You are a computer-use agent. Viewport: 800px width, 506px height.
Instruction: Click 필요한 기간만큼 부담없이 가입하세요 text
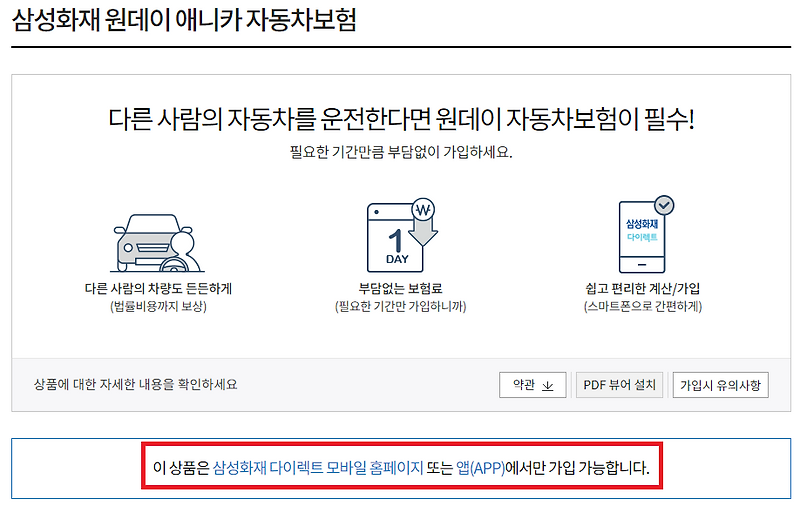click(401, 152)
